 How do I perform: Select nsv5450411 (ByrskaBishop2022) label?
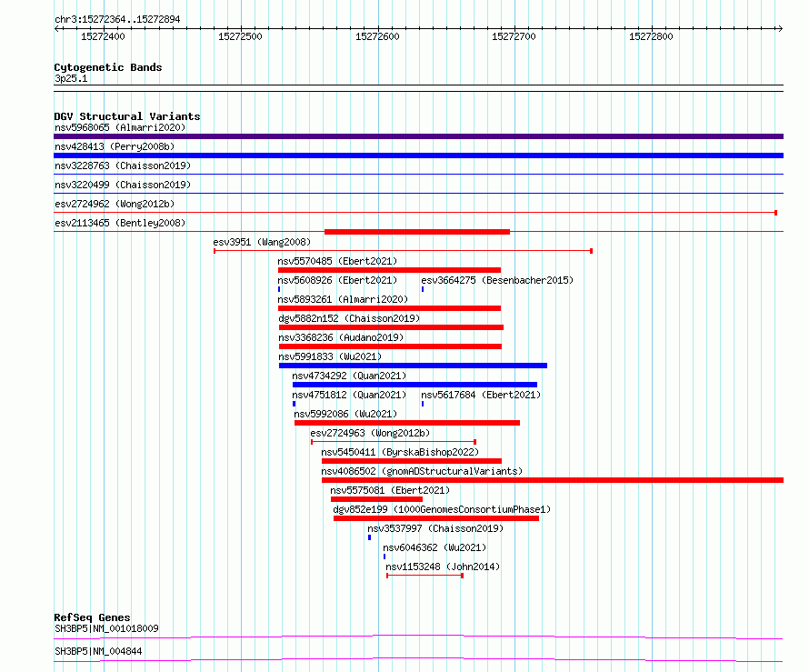(x=400, y=452)
